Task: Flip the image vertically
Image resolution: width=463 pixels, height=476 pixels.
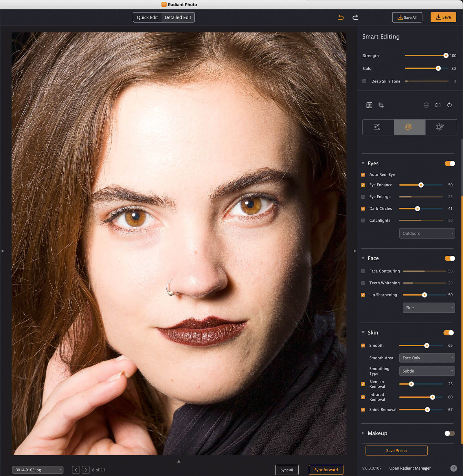Action: (x=426, y=105)
